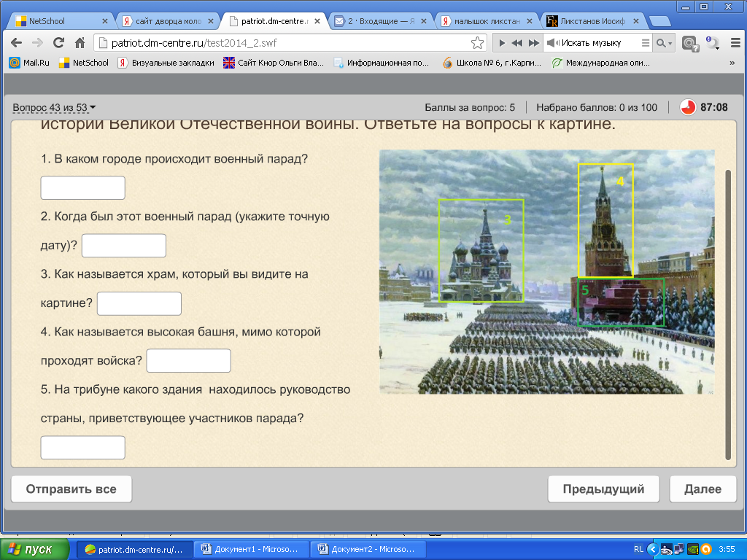Click the RL language indicator
Viewport: 747px width, 560px height.
coord(638,550)
